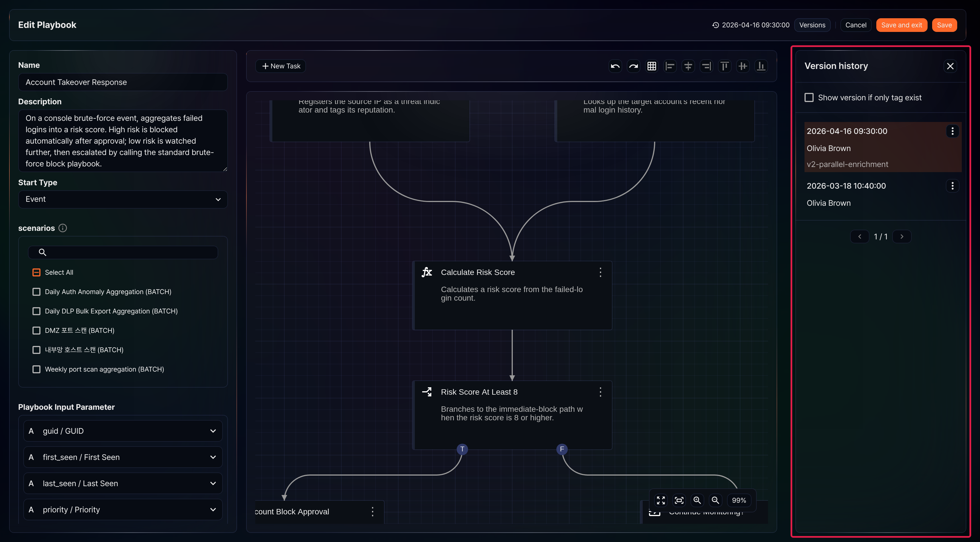The width and height of the screenshot is (980, 542).
Task: Toggle the canvas grid icon
Action: (652, 66)
